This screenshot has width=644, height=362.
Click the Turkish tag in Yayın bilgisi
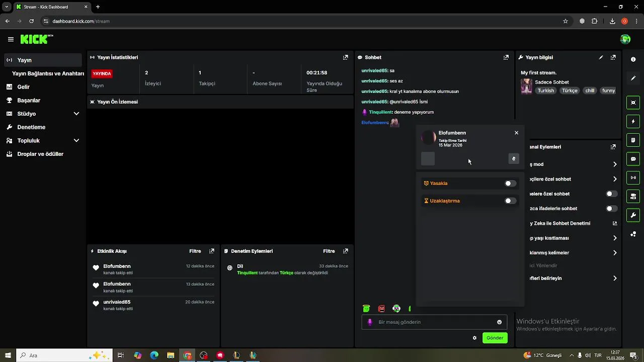click(x=545, y=90)
